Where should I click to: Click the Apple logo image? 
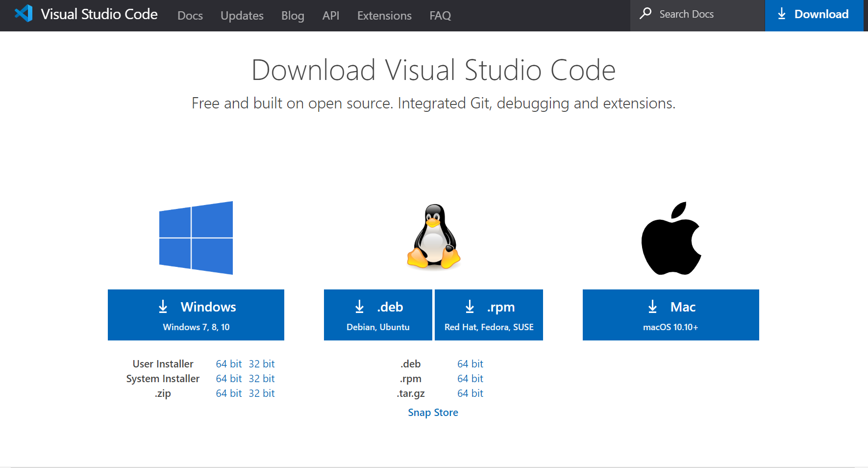tap(671, 238)
